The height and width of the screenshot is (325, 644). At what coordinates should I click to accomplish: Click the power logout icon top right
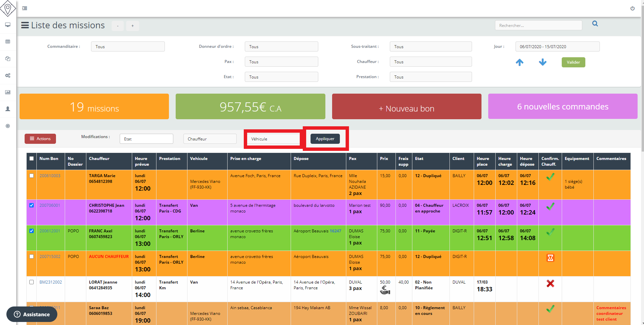632,8
